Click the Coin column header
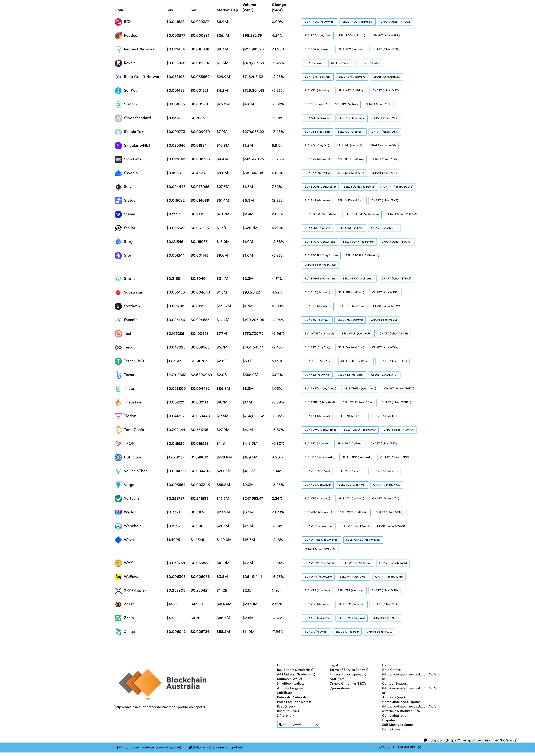The image size is (535, 756). click(x=119, y=10)
